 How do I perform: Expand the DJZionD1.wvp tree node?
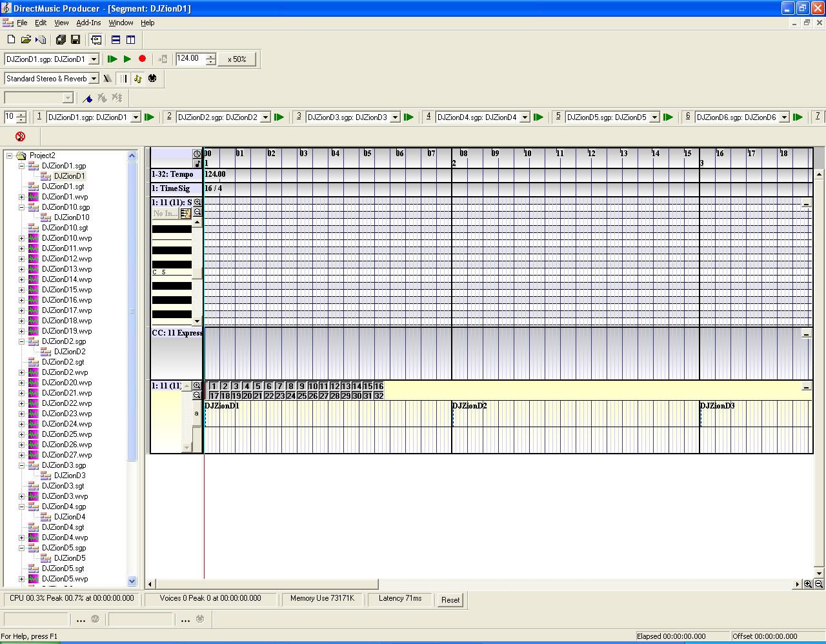[21, 197]
